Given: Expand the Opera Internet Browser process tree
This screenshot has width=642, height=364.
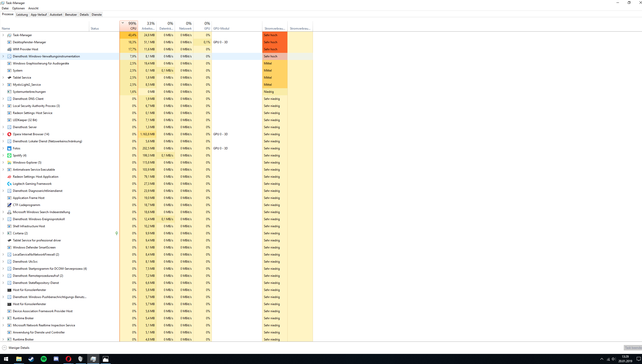Looking at the screenshot, I should [x=3, y=134].
